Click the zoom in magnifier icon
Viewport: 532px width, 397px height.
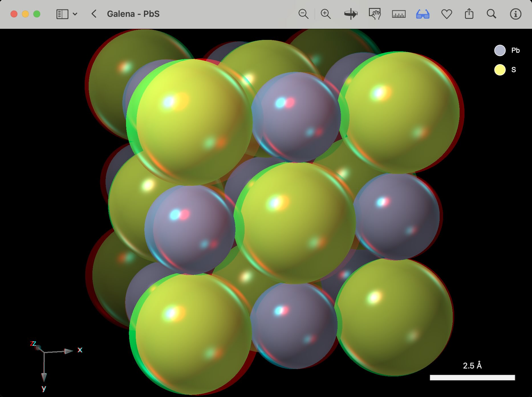pos(326,14)
